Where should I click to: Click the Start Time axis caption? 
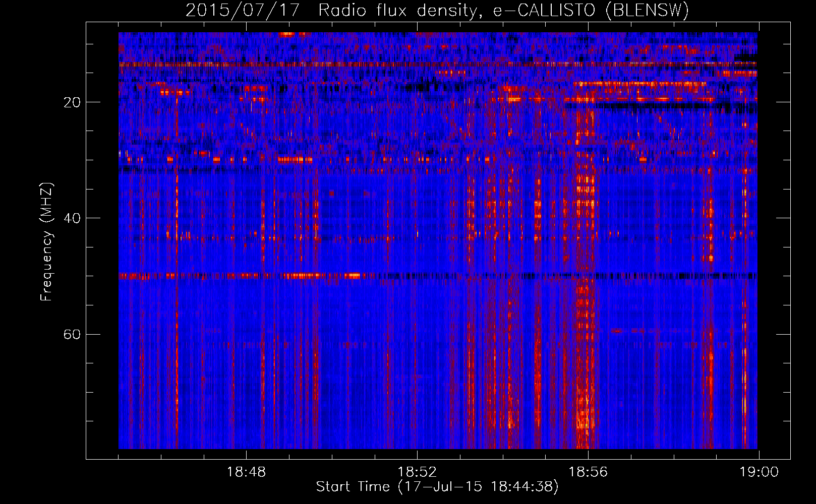pos(437,487)
